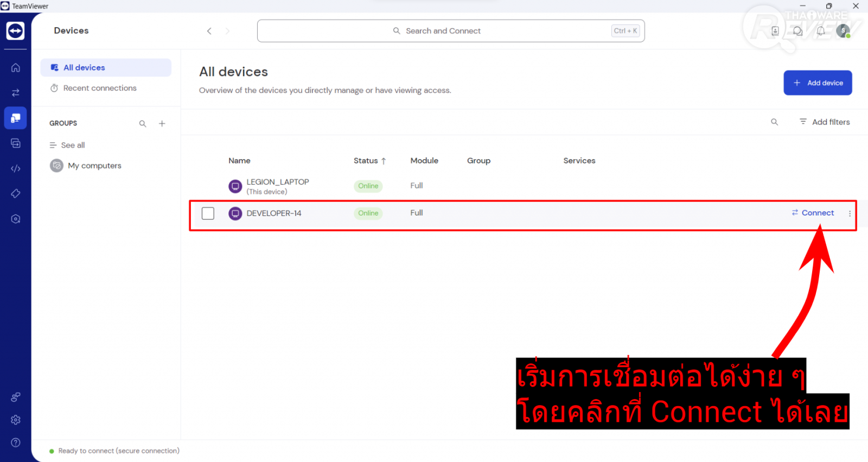Click the DEVELOPER-14 device icon
Screen dimensions: 868x462
pos(235,213)
